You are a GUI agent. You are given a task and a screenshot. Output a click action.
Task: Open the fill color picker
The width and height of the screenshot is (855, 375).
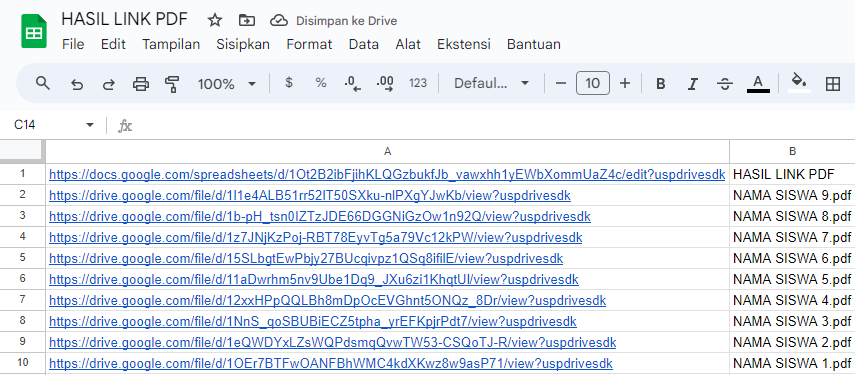[x=799, y=83]
